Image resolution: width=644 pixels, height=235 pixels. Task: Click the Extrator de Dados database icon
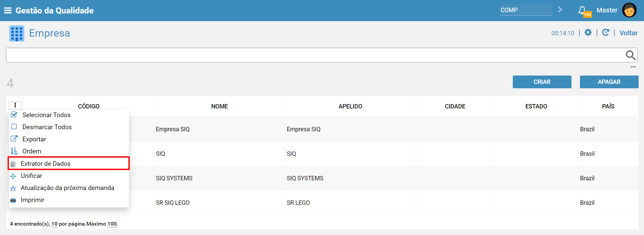point(13,164)
